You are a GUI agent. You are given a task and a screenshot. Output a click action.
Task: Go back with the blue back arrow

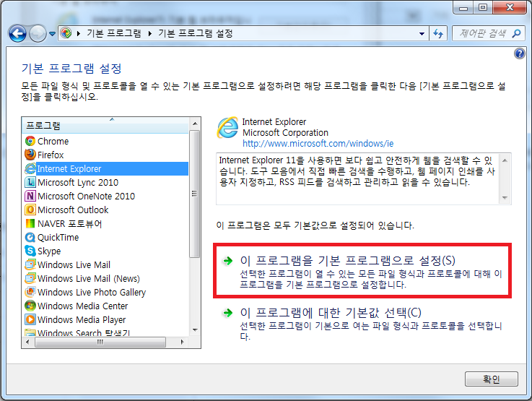click(17, 34)
